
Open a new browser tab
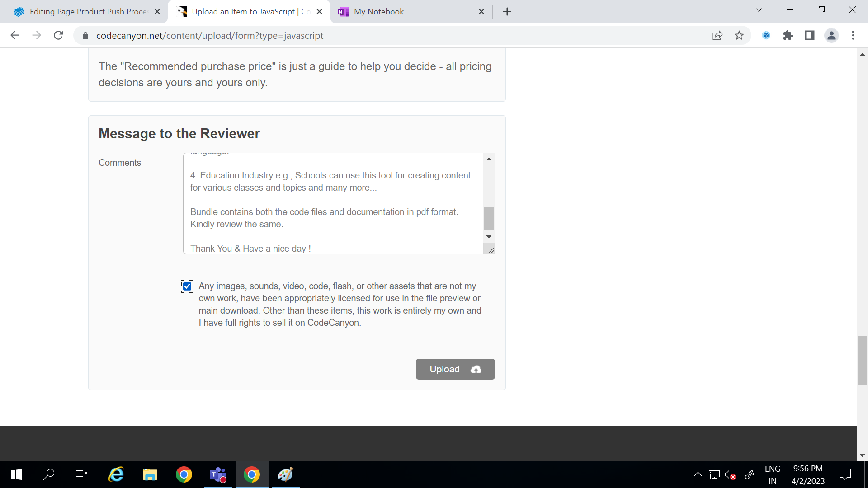pos(507,12)
